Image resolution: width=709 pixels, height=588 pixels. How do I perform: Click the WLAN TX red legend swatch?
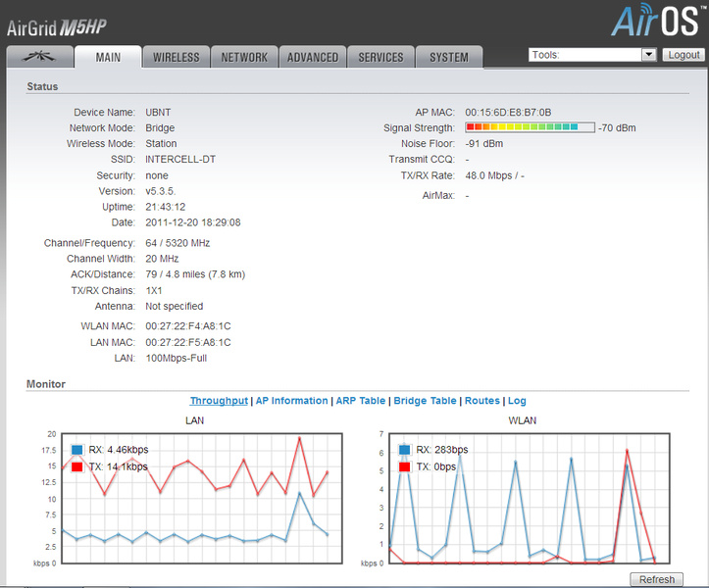404,466
